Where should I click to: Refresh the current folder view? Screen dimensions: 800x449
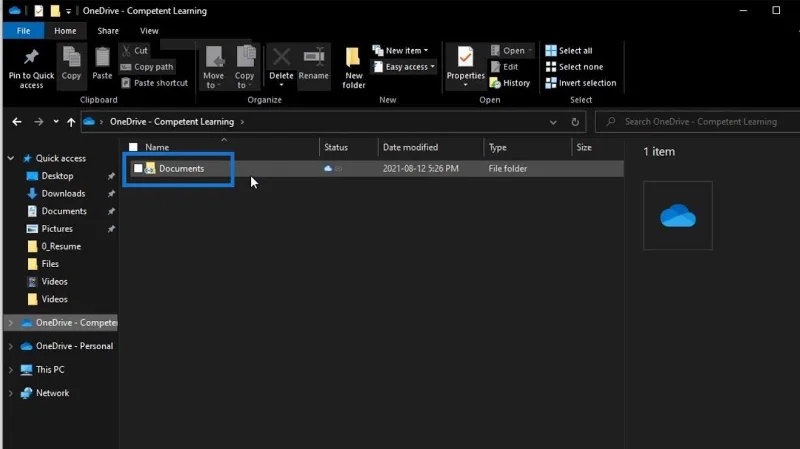(575, 122)
